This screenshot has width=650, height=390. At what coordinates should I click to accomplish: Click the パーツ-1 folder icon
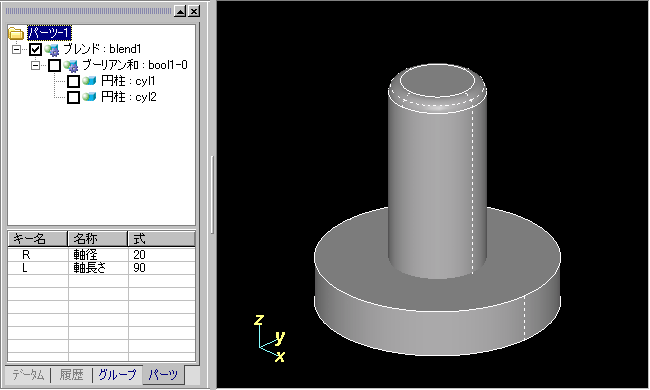click(16, 33)
